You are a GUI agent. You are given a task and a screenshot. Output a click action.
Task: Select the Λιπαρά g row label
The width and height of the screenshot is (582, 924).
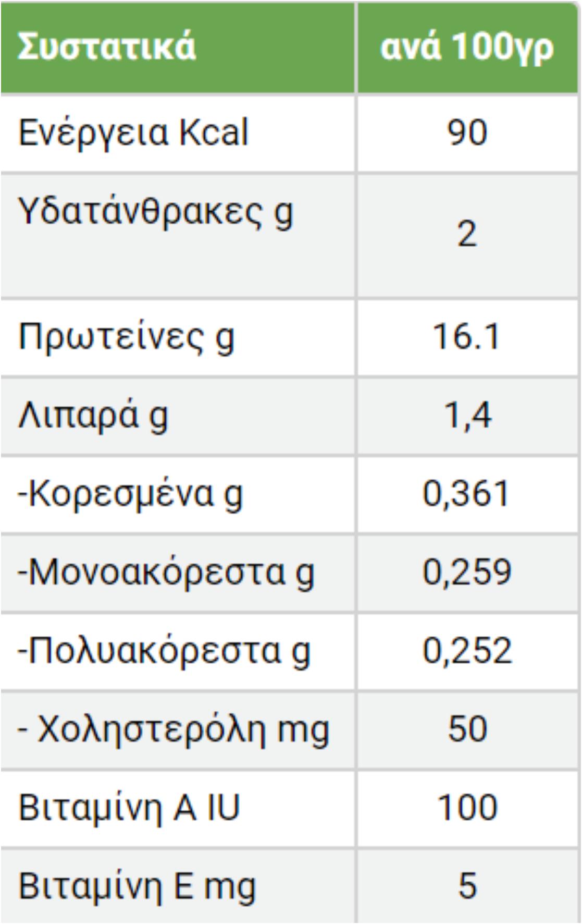(93, 416)
